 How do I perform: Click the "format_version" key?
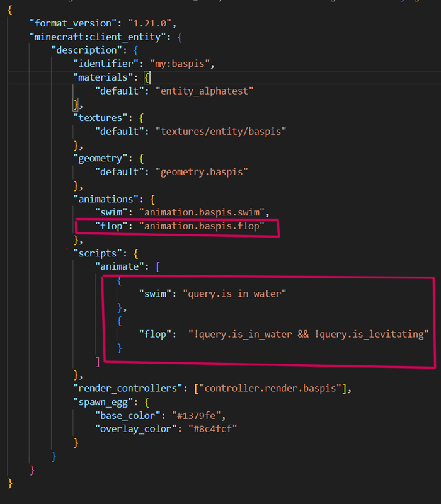click(73, 23)
